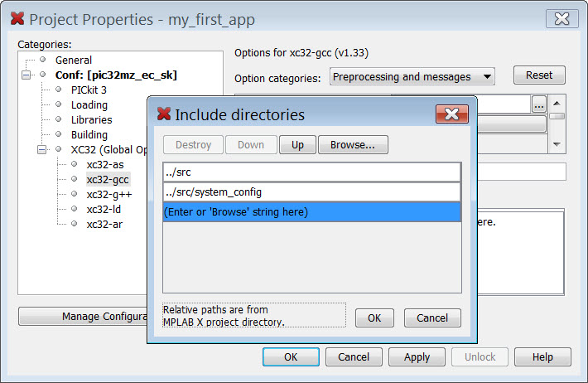This screenshot has height=383, width=588.
Task: Select the ../src/system_config entry
Action: (x=311, y=192)
